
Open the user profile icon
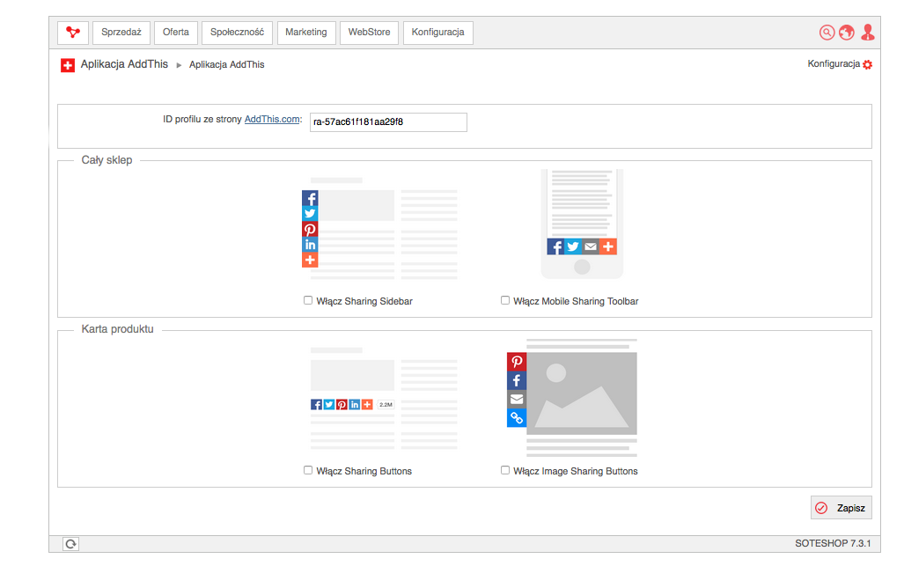coord(868,33)
